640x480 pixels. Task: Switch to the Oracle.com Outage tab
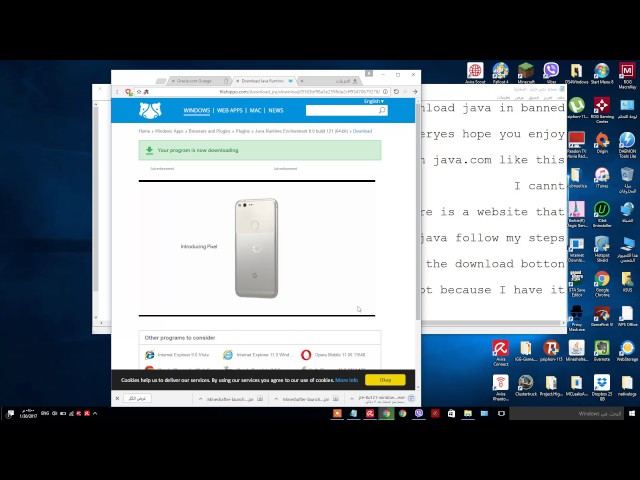[x=198, y=81]
